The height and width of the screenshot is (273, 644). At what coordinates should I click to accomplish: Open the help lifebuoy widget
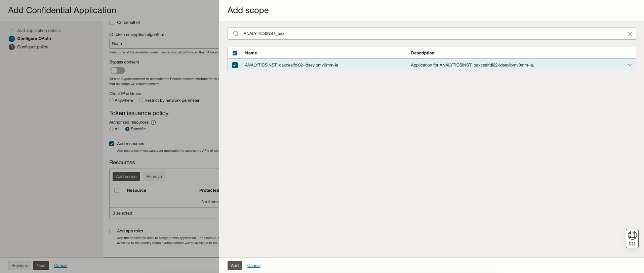[632, 235]
